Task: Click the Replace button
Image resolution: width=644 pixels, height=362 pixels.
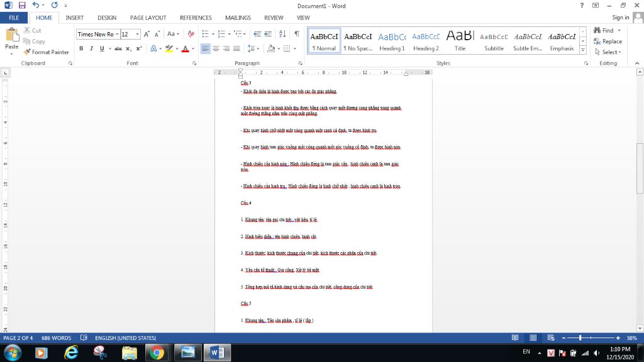Action: pyautogui.click(x=608, y=41)
